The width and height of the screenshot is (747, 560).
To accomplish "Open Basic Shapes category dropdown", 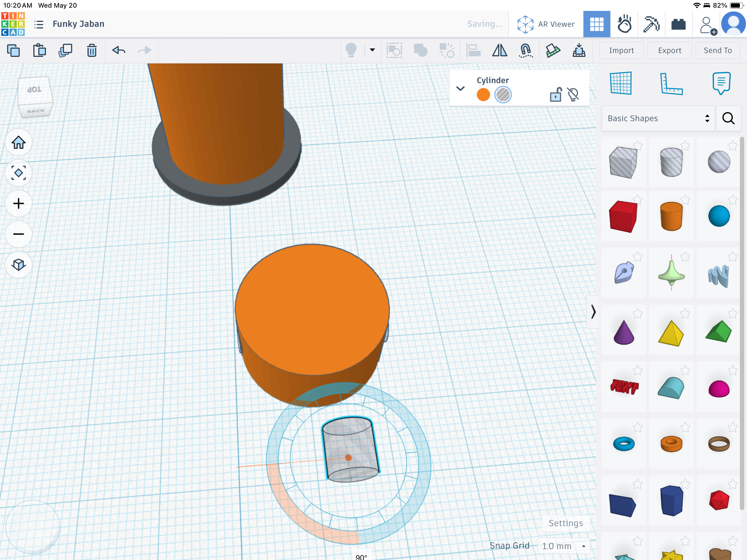I will click(x=658, y=119).
